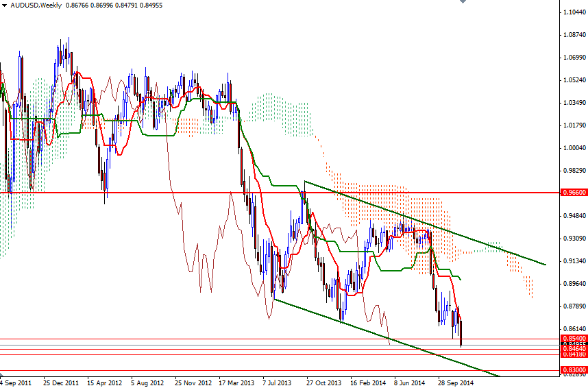Click the 1.05240 price scale value
This screenshot has width=588, height=388.
[x=574, y=80]
